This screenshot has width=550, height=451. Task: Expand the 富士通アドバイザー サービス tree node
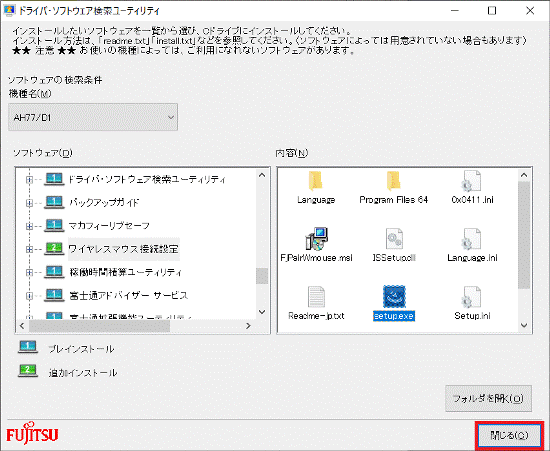tap(29, 296)
